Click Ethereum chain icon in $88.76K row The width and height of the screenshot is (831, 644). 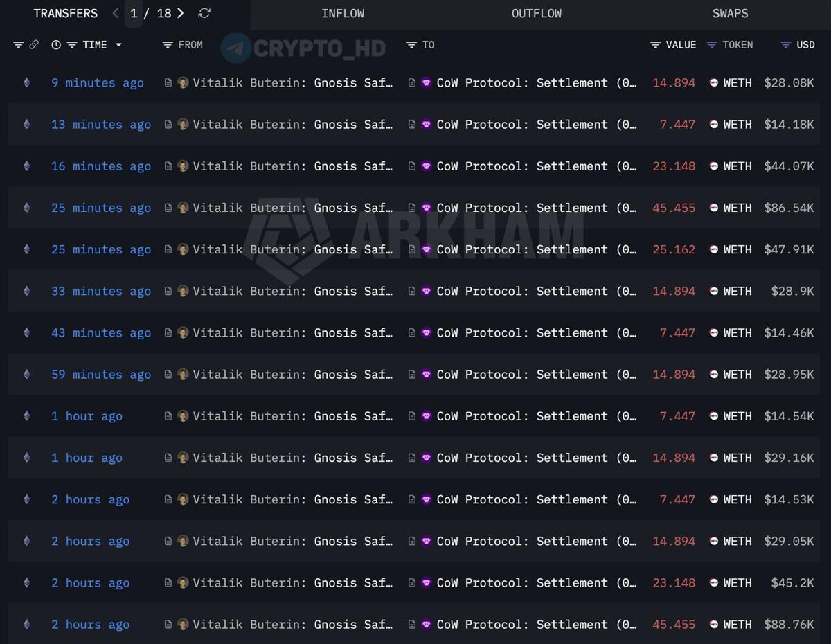pyautogui.click(x=27, y=624)
